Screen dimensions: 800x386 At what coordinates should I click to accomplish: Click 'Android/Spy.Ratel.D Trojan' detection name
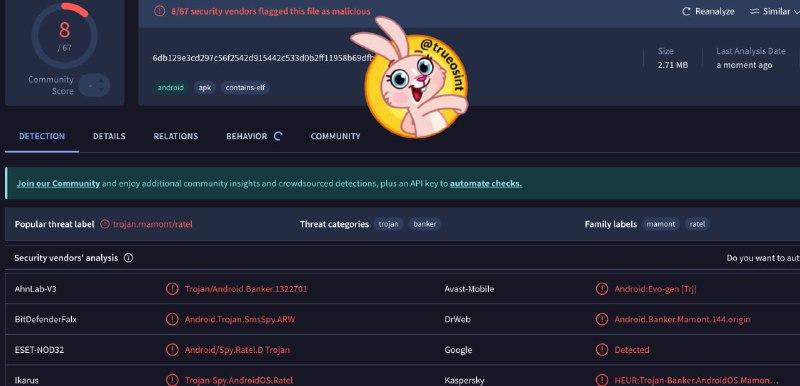coord(237,350)
